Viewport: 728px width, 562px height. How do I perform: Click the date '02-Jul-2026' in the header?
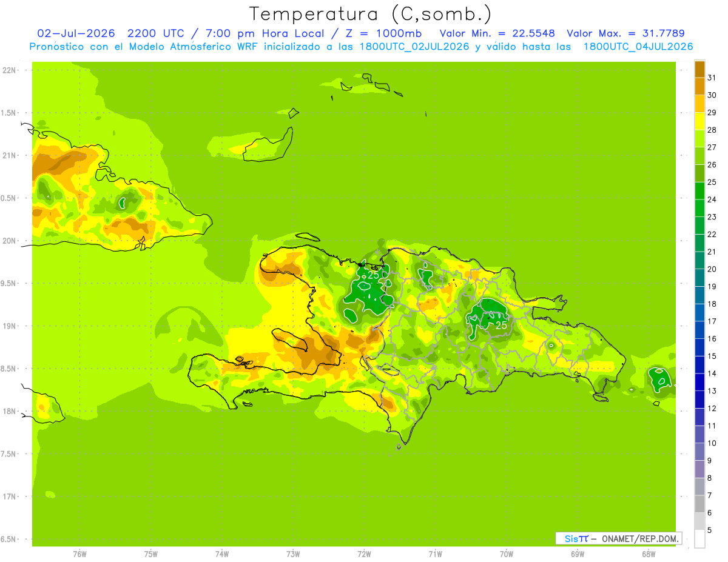(76, 33)
